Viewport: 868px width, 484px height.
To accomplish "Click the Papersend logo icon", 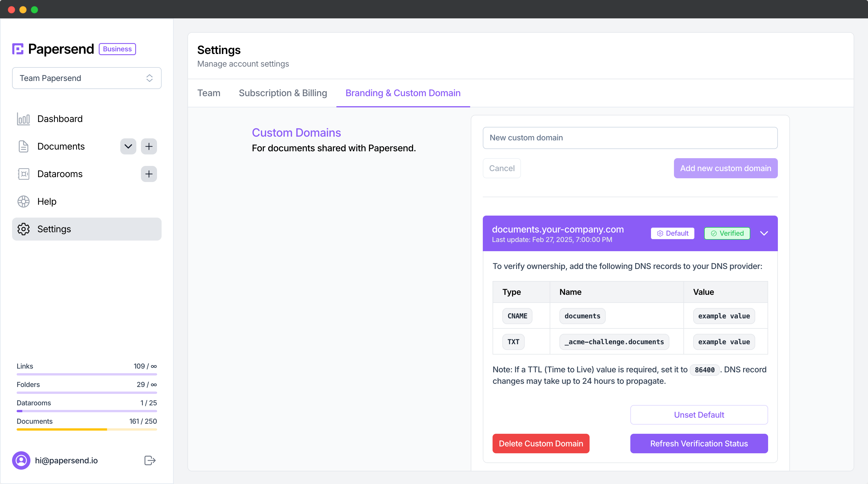I will coord(18,49).
